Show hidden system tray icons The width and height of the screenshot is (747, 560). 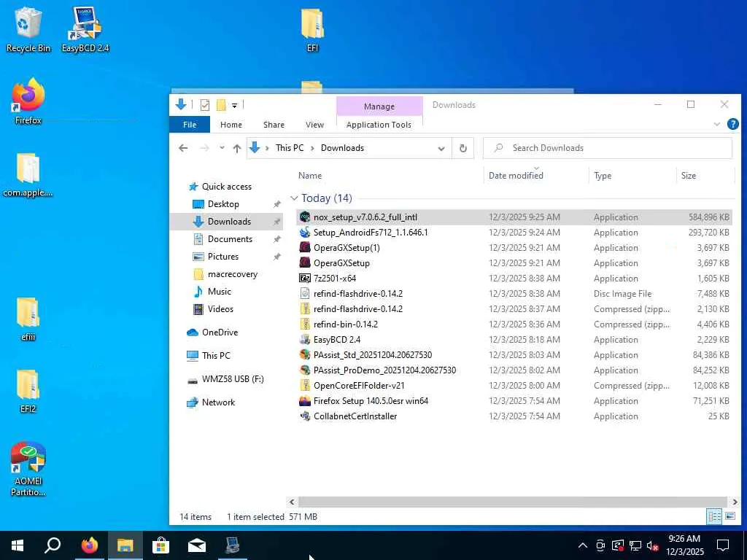[x=582, y=545]
